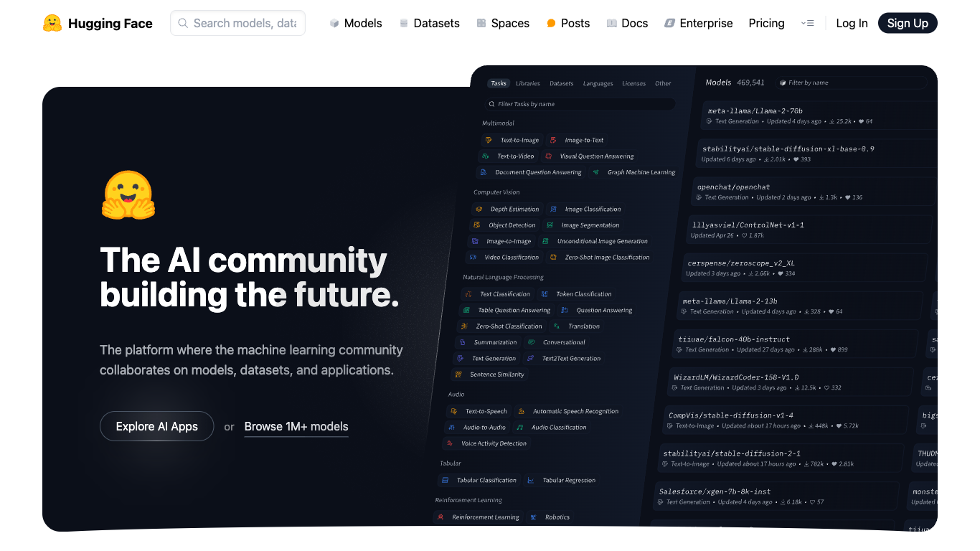Screen dimensions: 980x551
Task: Select the Tasks tab in preview panel
Action: 499,83
